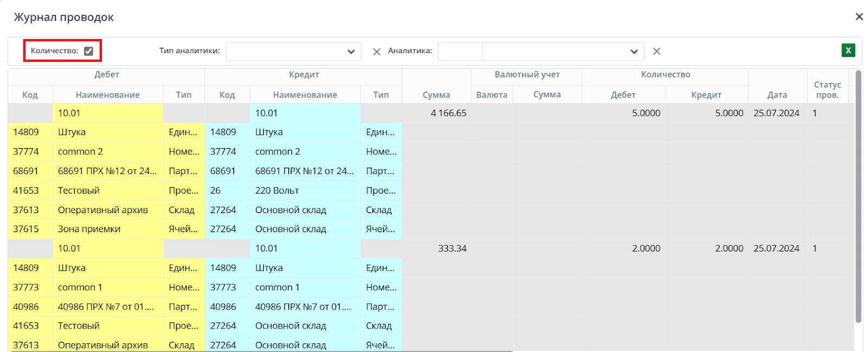
Task: Sort by the Дата column header
Action: click(777, 94)
